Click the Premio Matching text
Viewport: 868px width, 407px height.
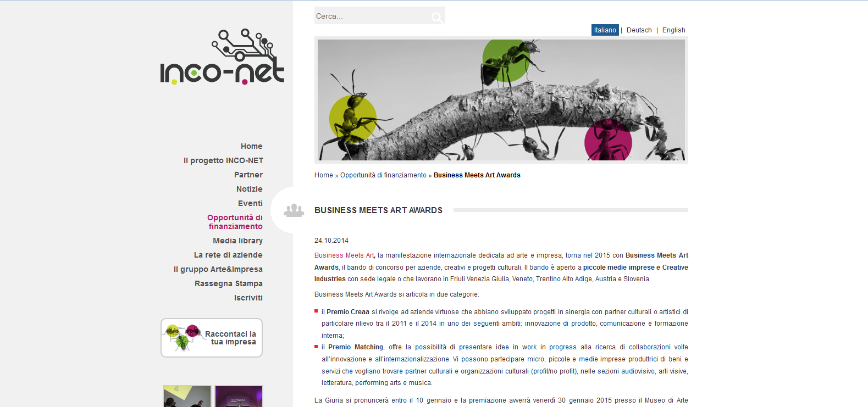coord(356,347)
